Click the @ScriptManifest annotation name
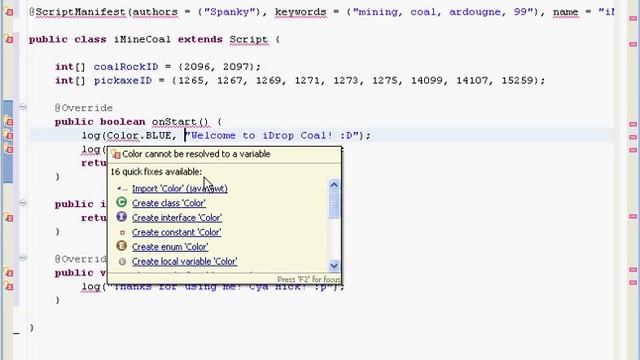640x360 pixels. [78, 12]
